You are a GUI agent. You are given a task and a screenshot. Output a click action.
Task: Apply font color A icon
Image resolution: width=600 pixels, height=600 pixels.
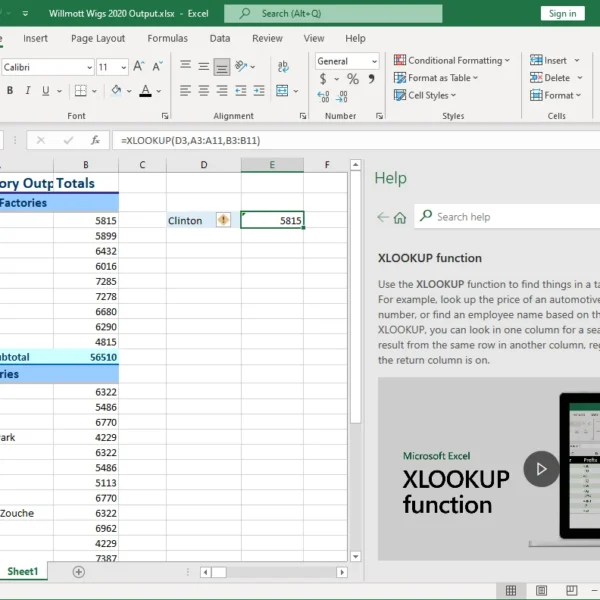click(x=145, y=91)
